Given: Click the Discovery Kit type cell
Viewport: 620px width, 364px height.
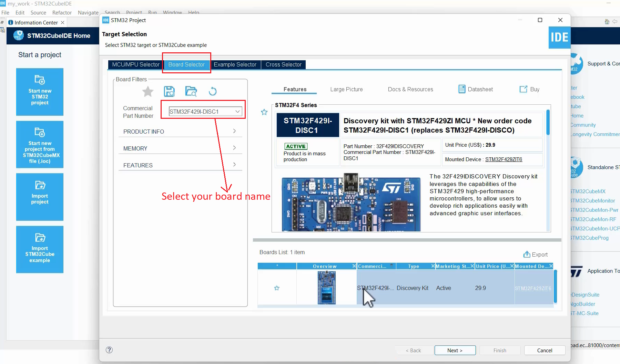Looking at the screenshot, I should [413, 288].
